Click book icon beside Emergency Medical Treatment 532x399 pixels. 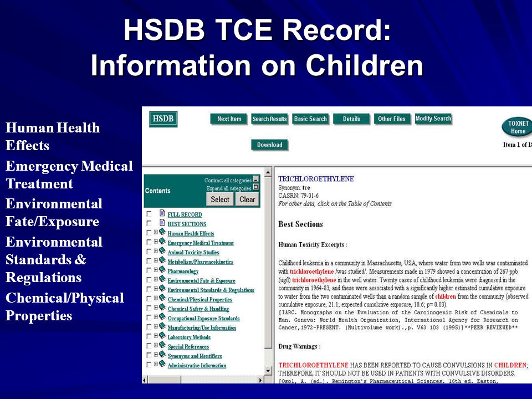click(162, 241)
